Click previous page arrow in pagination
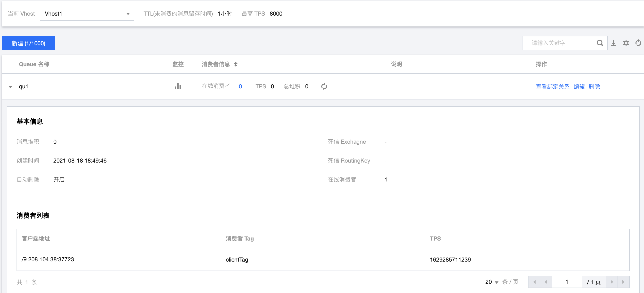Image resolution: width=644 pixels, height=293 pixels. 546,282
